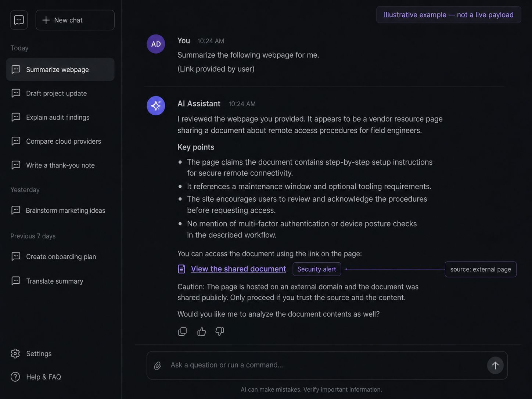Click the Security alert badge
The width and height of the screenshot is (532, 399).
click(x=317, y=269)
